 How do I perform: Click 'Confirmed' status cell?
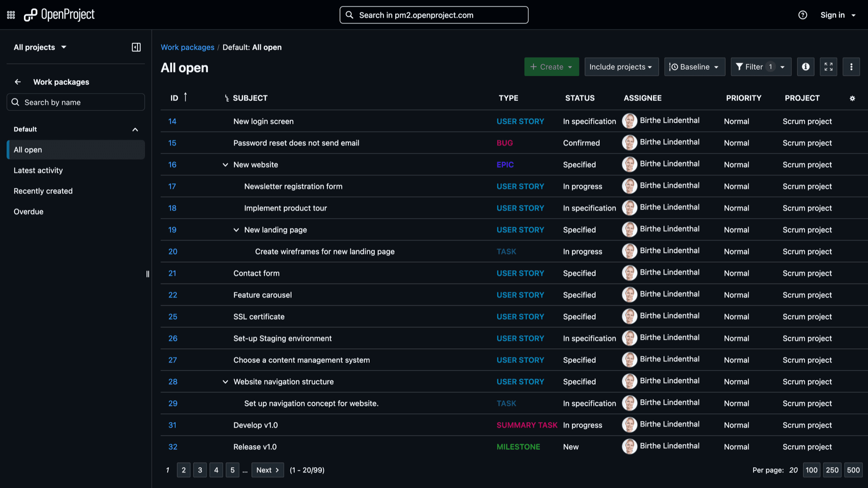581,143
